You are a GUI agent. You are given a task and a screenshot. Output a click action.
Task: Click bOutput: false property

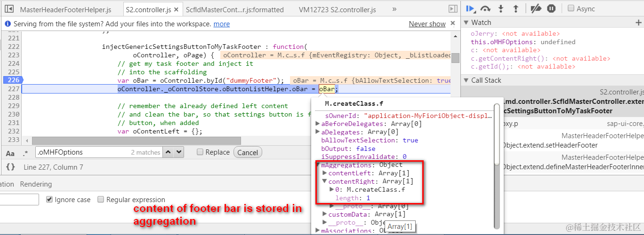[348, 149]
